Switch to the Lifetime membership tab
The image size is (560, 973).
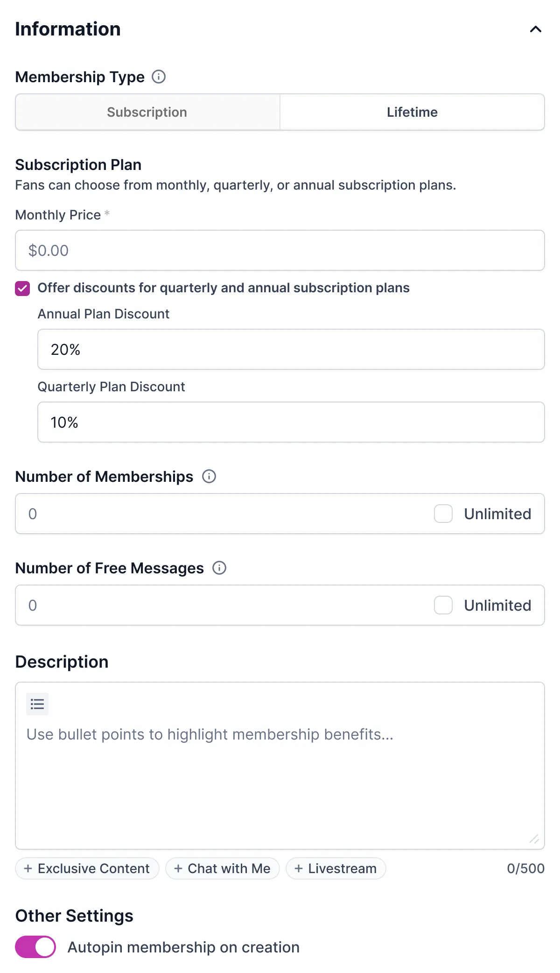click(412, 112)
